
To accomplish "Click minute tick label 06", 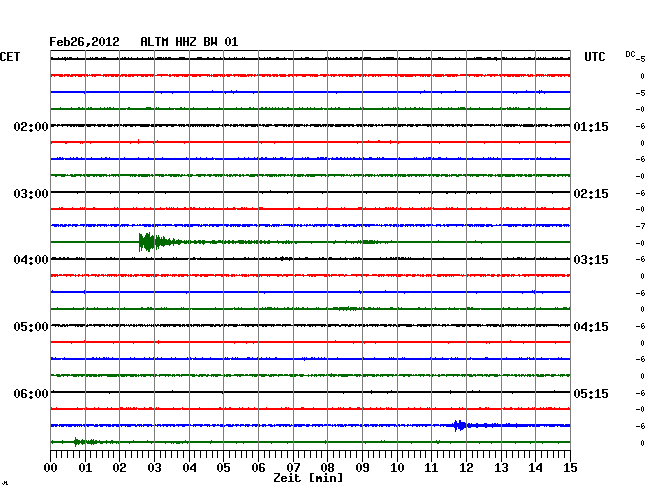I will click(x=258, y=467).
